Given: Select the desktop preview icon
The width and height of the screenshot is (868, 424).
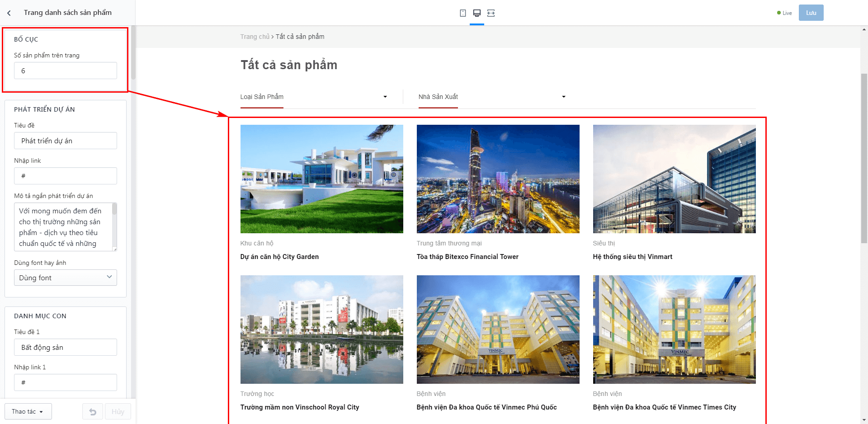Looking at the screenshot, I should coord(477,13).
